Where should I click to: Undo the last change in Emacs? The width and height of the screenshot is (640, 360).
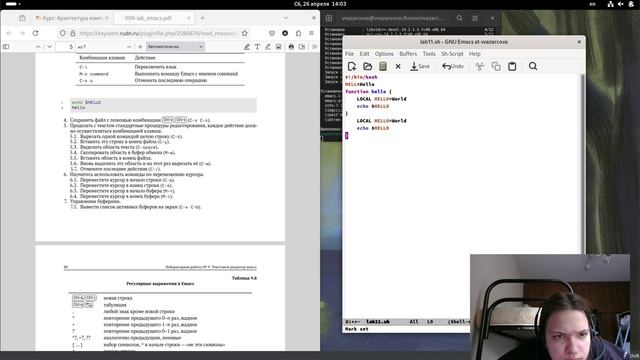pyautogui.click(x=453, y=66)
